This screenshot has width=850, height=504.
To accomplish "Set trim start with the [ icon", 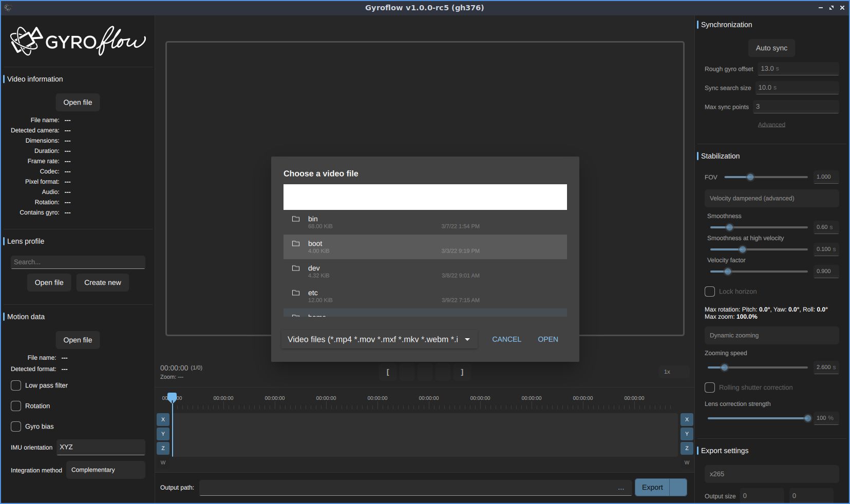I will pyautogui.click(x=388, y=373).
